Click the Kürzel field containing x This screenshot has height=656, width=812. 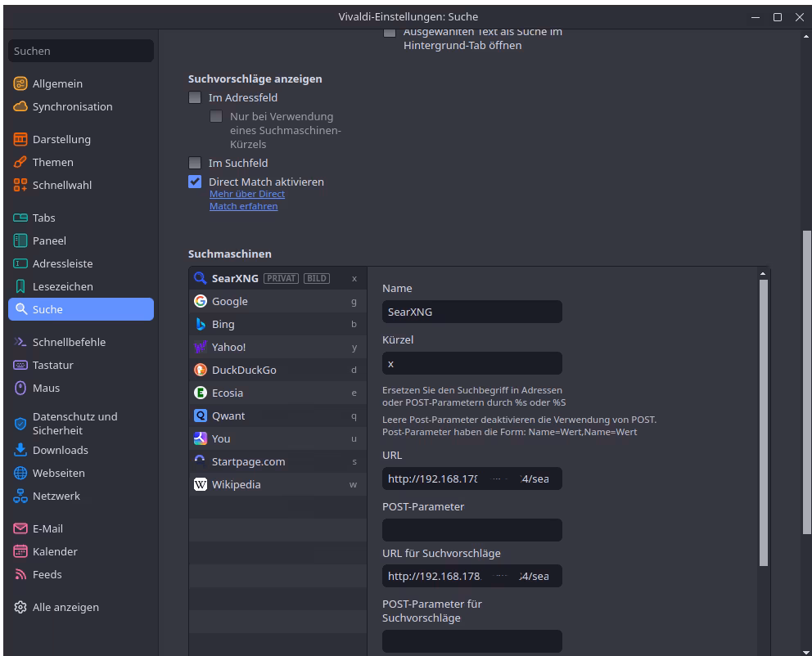coord(471,363)
